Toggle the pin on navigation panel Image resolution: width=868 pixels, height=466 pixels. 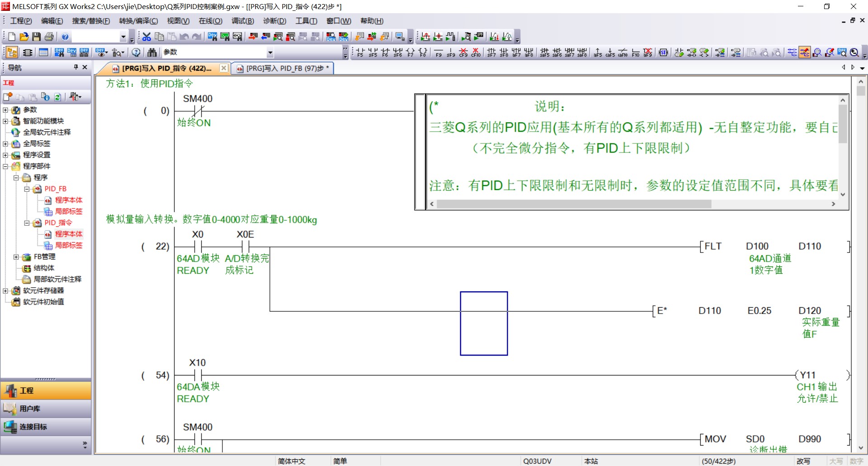pyautogui.click(x=75, y=67)
